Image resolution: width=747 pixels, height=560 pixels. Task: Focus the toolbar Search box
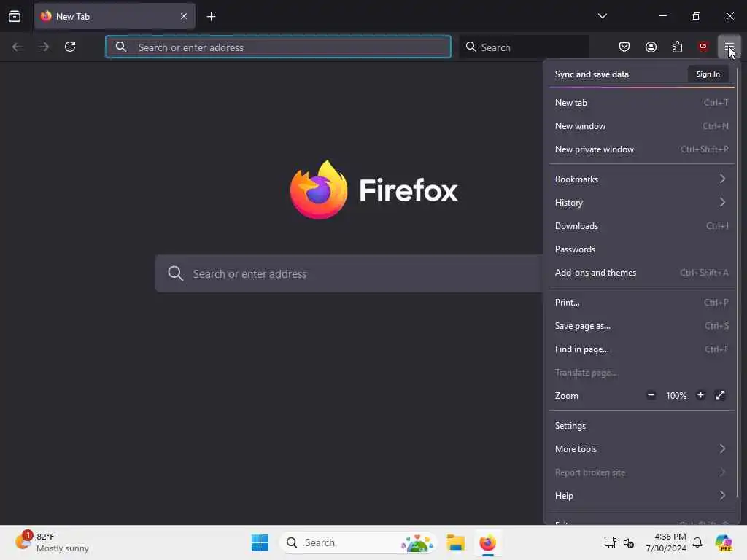pos(525,47)
